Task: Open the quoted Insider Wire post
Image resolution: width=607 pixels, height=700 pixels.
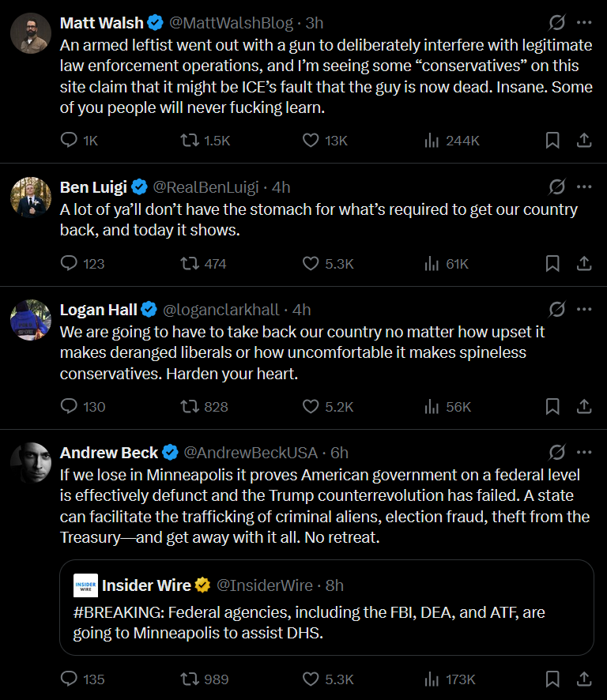Action: pyautogui.click(x=326, y=623)
